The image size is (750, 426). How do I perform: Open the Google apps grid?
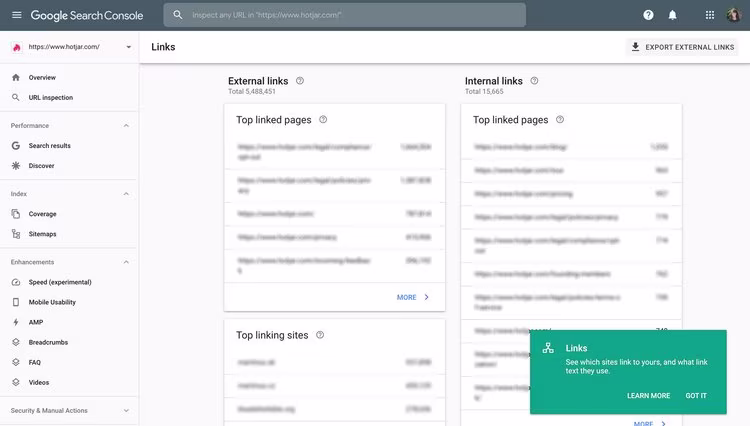pyautogui.click(x=710, y=15)
